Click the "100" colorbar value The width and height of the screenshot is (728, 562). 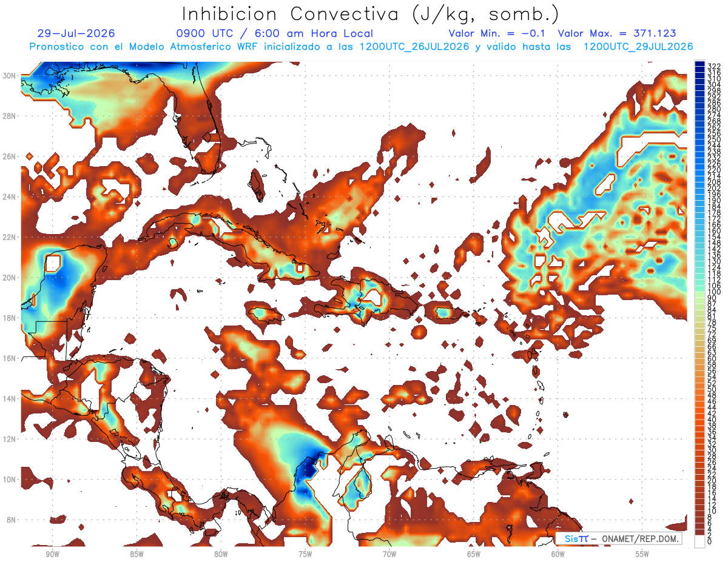[x=713, y=293]
